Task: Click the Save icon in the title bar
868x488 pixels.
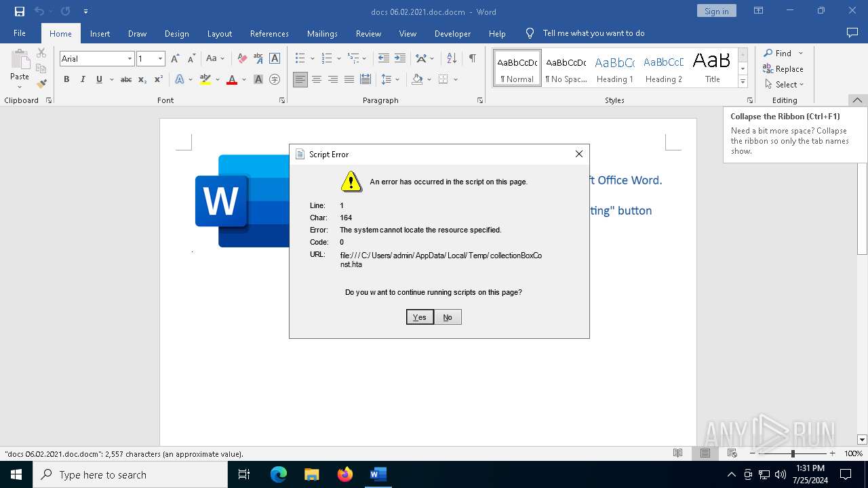Action: click(20, 12)
